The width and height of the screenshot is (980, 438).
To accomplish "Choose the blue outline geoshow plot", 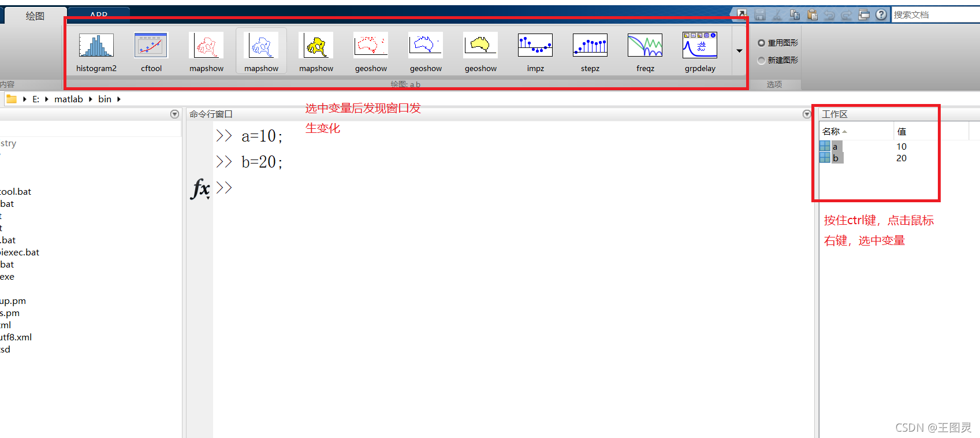I will click(426, 52).
